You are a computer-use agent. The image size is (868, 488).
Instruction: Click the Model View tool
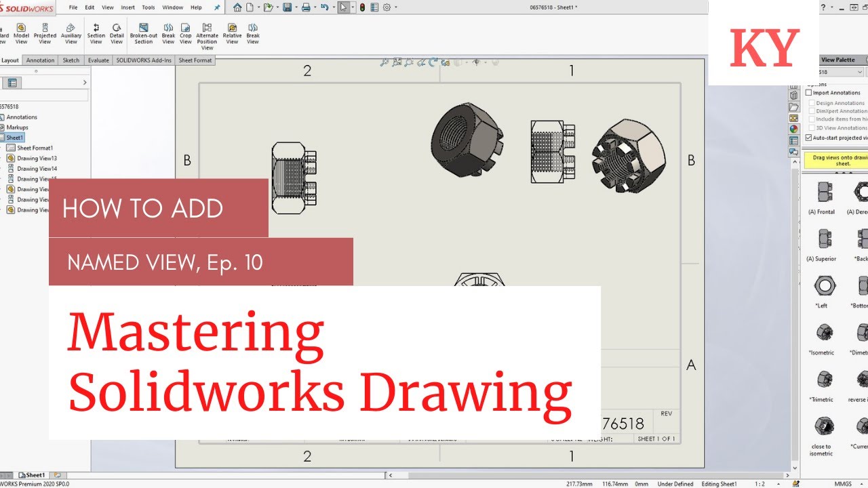point(22,33)
